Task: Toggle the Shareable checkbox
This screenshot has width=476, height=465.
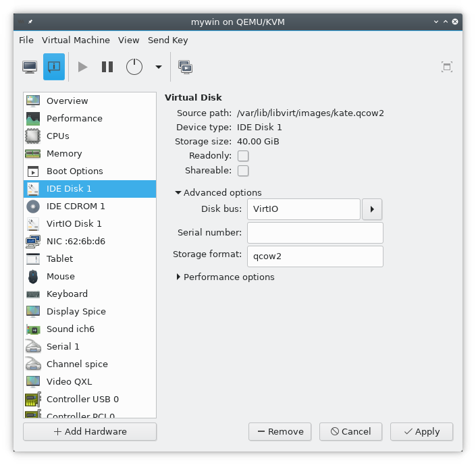Action: (243, 171)
